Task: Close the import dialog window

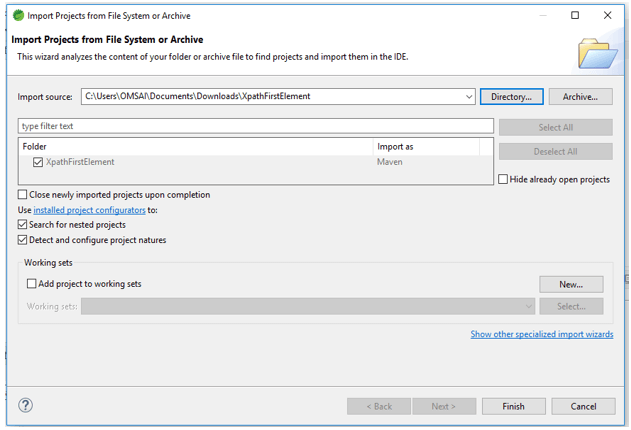Action: 607,16
